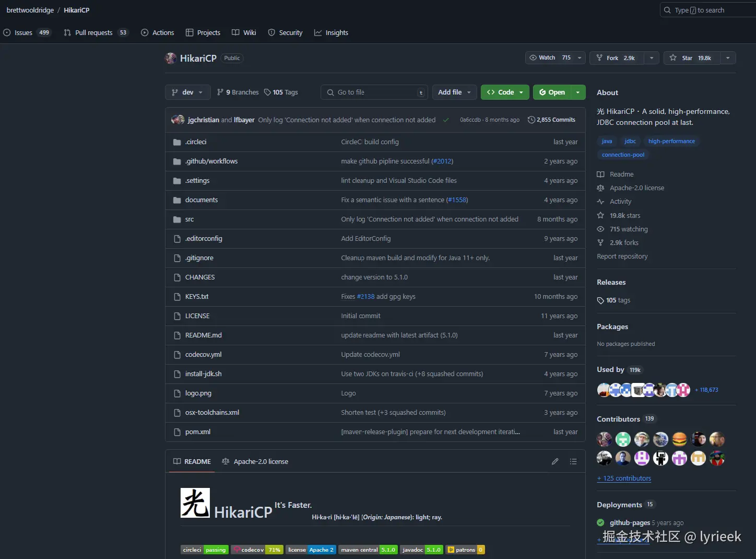Screen dimensions: 756x559
Task: Open the Watch notifications dropdown
Action: [555, 58]
